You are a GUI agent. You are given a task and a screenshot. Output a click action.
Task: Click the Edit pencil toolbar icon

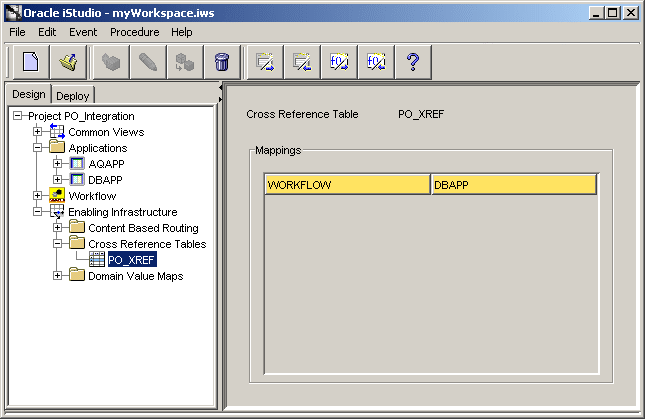pos(148,62)
